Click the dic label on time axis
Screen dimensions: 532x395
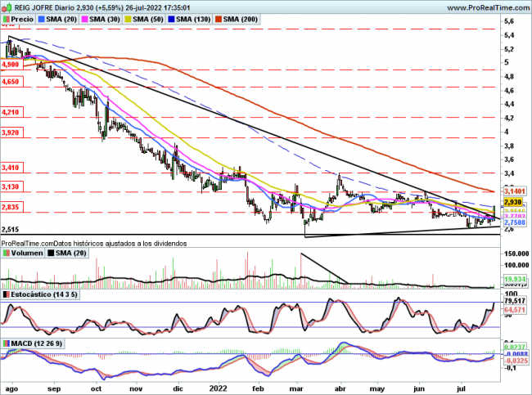178,388
